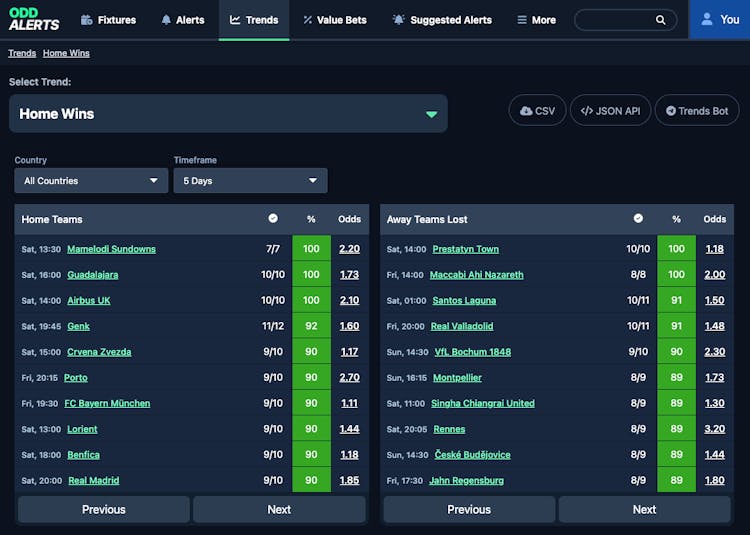This screenshot has width=750, height=535.
Task: Click Next under Home Teams table
Action: click(279, 510)
